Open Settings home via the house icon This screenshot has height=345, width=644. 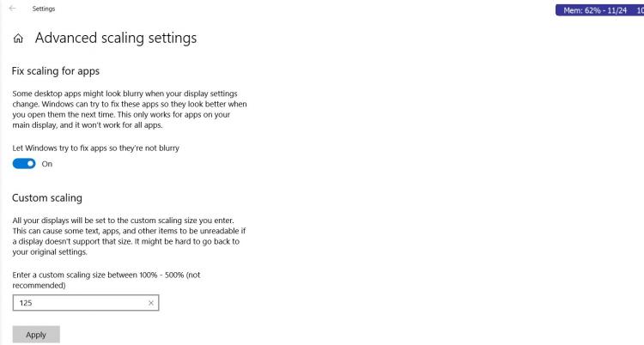click(x=18, y=39)
